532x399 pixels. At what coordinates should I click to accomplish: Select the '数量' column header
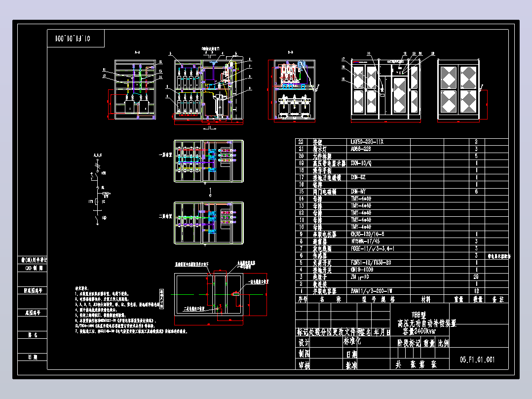(478, 299)
